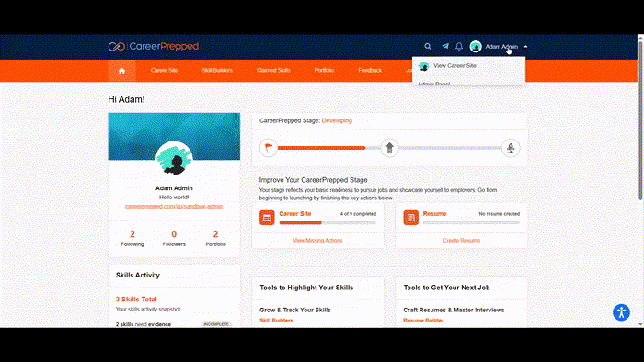Click 'Improve Your CareerPrepped Stage' heading
This screenshot has width=644, height=362.
[313, 180]
